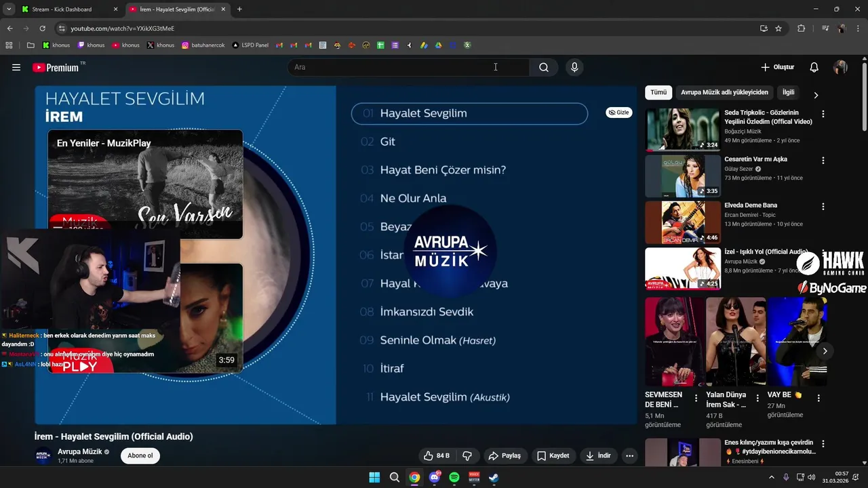This screenshot has height=488, width=868.
Task: Open En Yeniler - MuzikPlay playlist card
Action: [145, 184]
